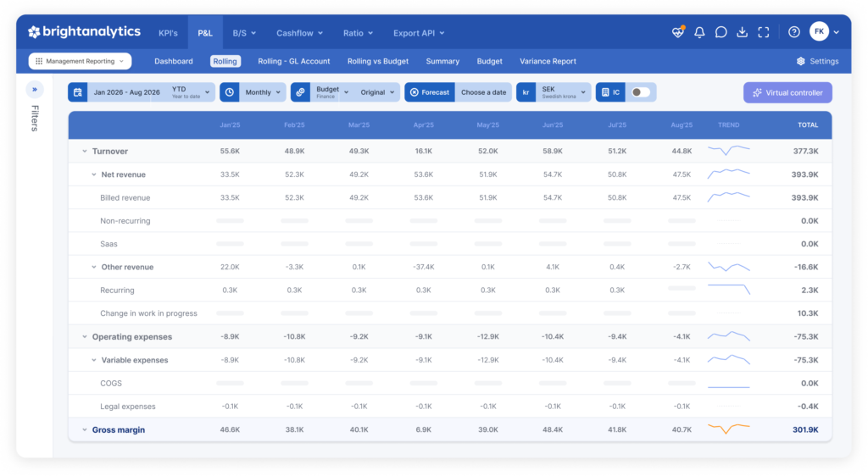The height and width of the screenshot is (476, 868).
Task: Open the SEK currency dropdown
Action: [564, 92]
